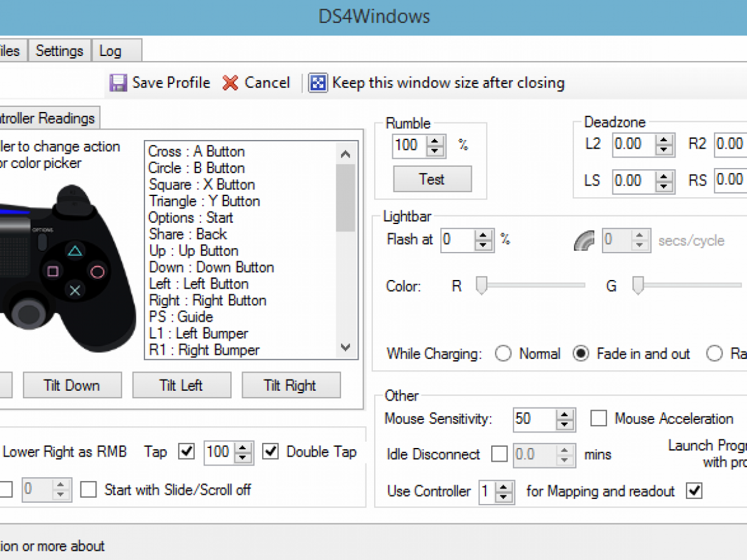The image size is (747, 560).
Task: Select Cross : A Button mapping
Action: (196, 151)
